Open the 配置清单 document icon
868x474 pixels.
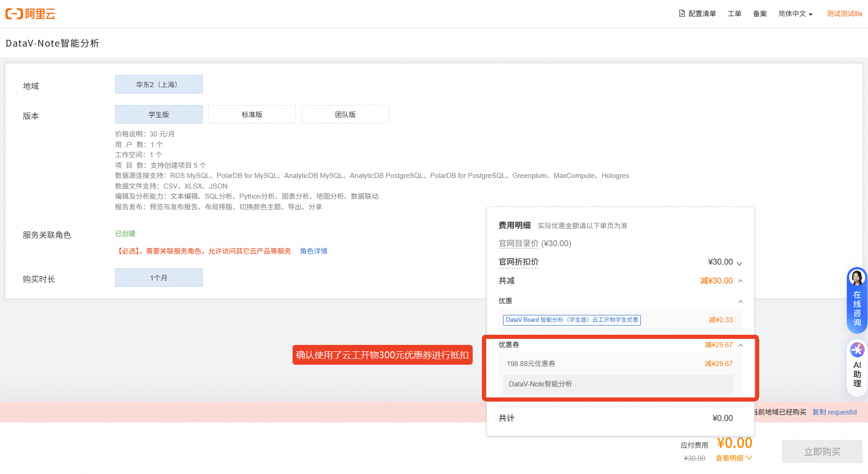682,13
